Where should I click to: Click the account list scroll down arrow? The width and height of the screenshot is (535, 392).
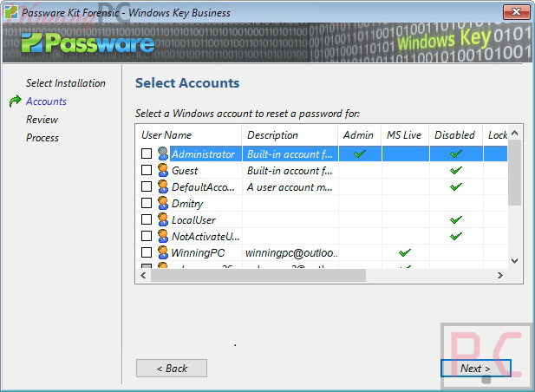pos(515,261)
